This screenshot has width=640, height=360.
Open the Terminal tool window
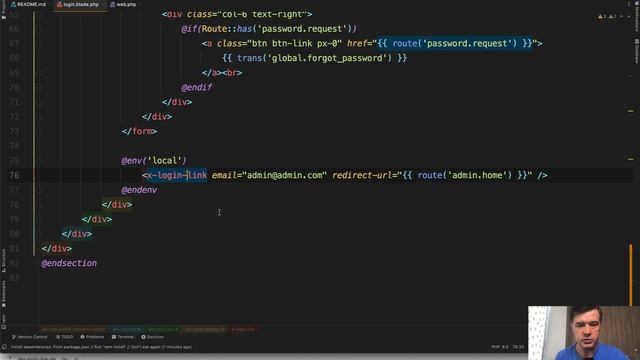click(123, 337)
